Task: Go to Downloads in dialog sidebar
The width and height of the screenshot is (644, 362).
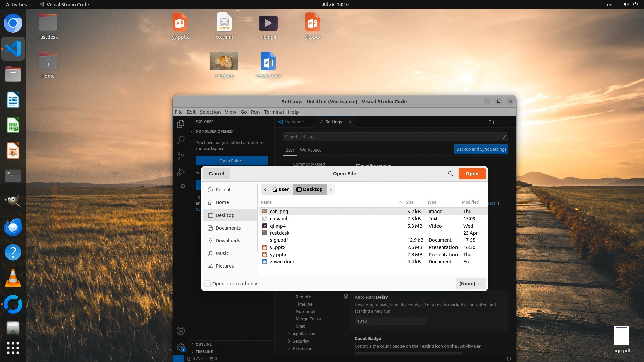Action: [x=228, y=241]
